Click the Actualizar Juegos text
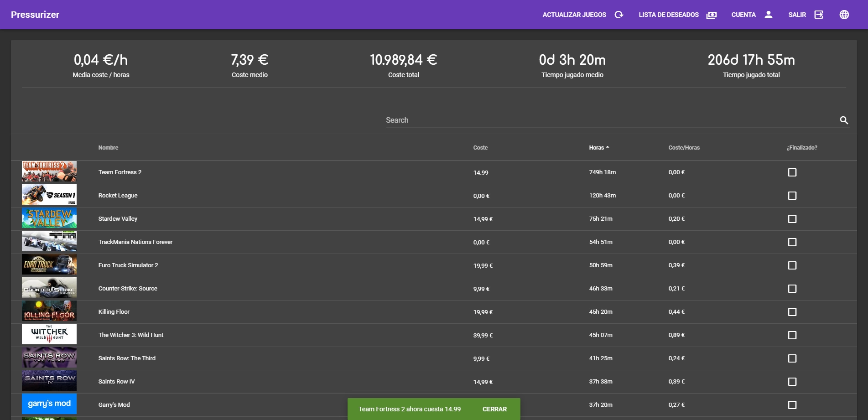The height and width of the screenshot is (420, 868). click(x=574, y=15)
